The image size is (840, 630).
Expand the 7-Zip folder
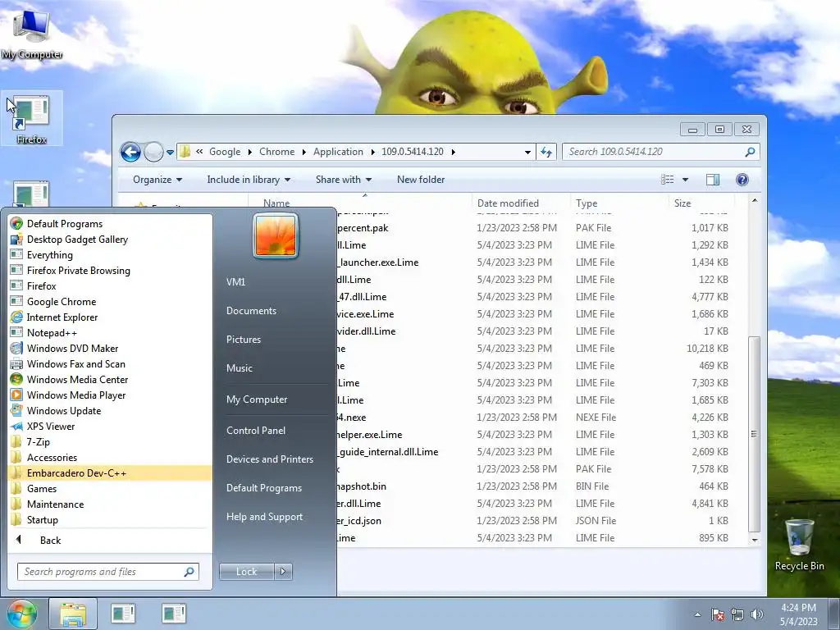pyautogui.click(x=38, y=441)
